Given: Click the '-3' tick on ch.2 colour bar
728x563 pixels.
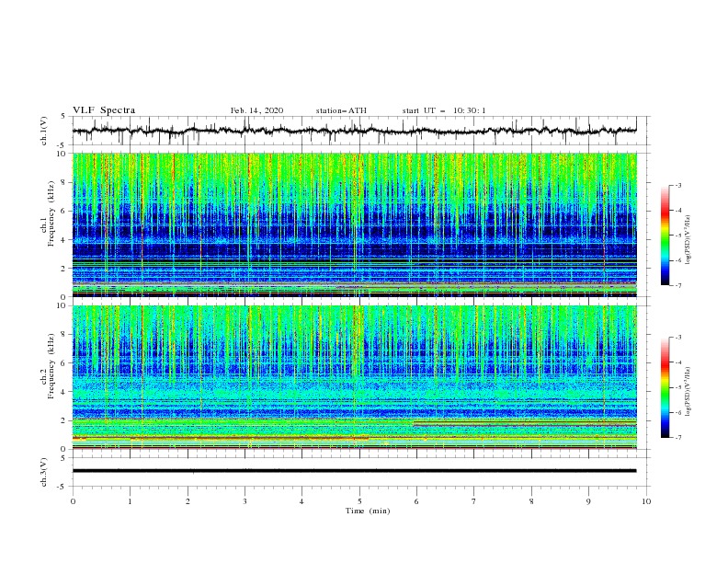Looking at the screenshot, I should (678, 338).
